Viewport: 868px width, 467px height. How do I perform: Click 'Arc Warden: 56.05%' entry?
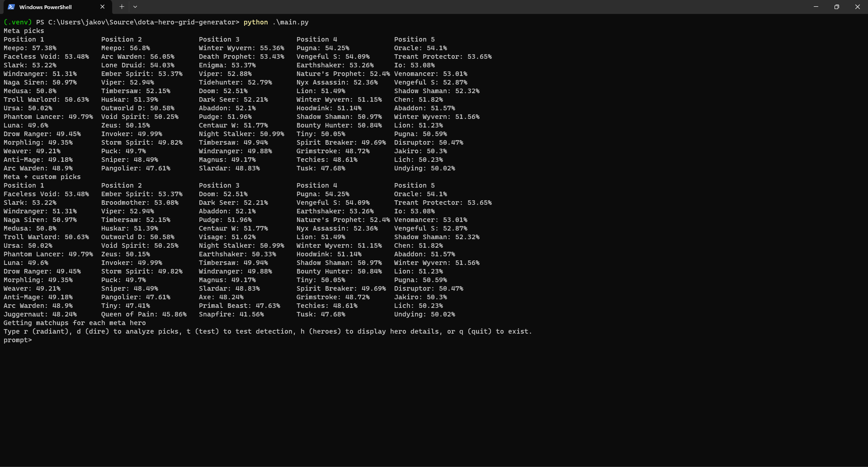[138, 57]
